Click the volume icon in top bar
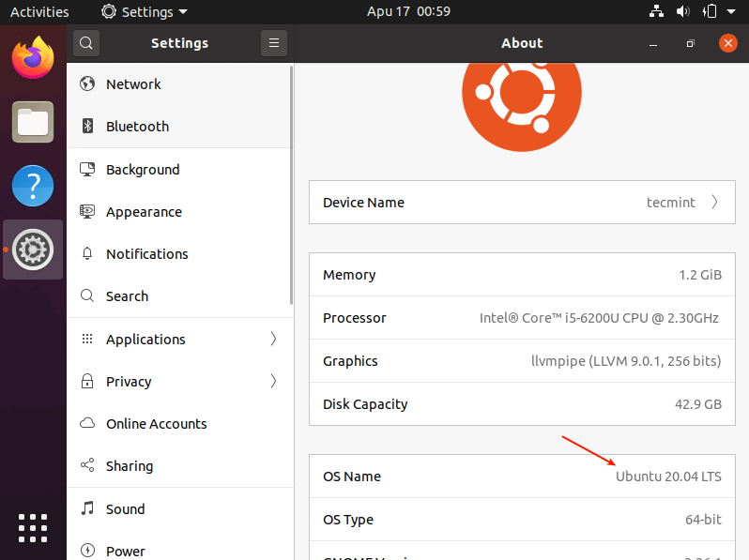This screenshot has height=560, width=749. point(684,12)
